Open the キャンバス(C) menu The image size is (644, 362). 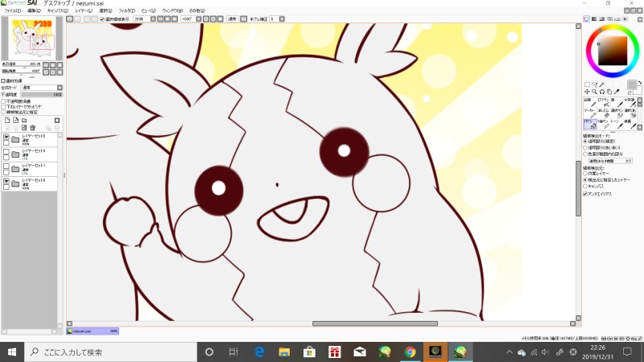(57, 10)
